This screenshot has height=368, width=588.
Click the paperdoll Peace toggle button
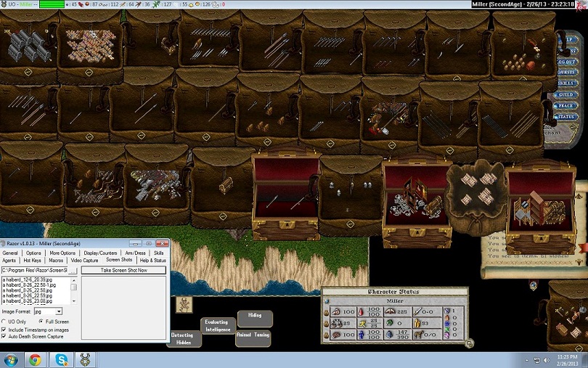click(566, 105)
